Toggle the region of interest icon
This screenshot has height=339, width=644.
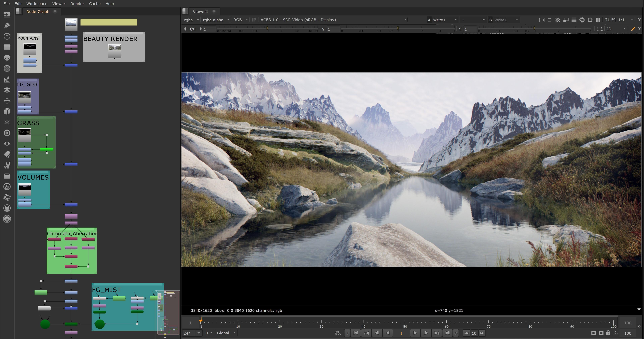click(599, 29)
